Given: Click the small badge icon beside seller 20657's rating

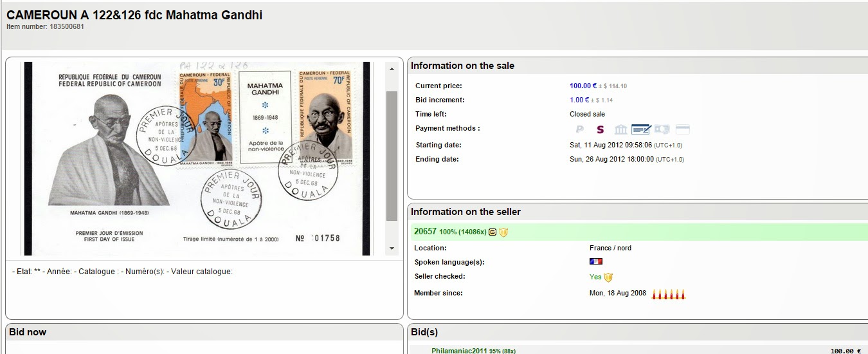Looking at the screenshot, I should tap(493, 232).
